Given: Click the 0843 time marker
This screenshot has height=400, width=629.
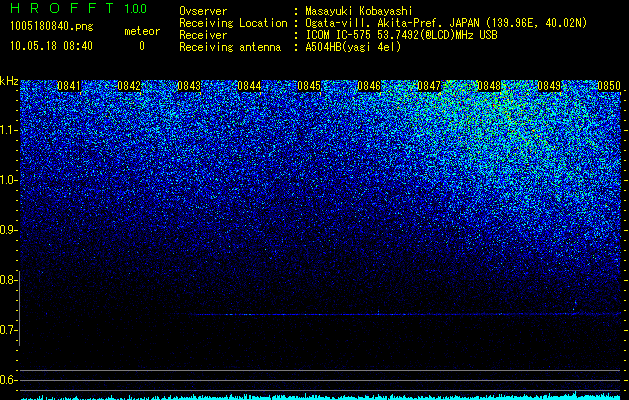Looking at the screenshot, I should tap(189, 86).
